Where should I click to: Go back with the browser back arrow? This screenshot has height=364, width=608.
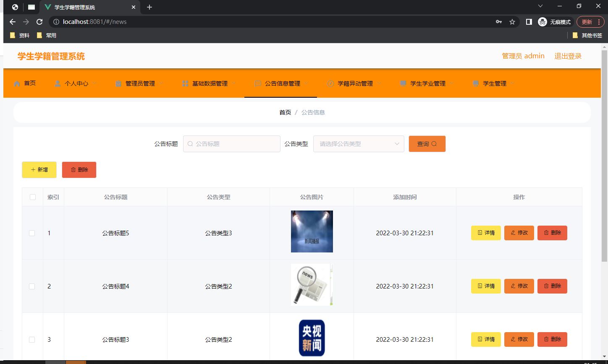coord(13,22)
